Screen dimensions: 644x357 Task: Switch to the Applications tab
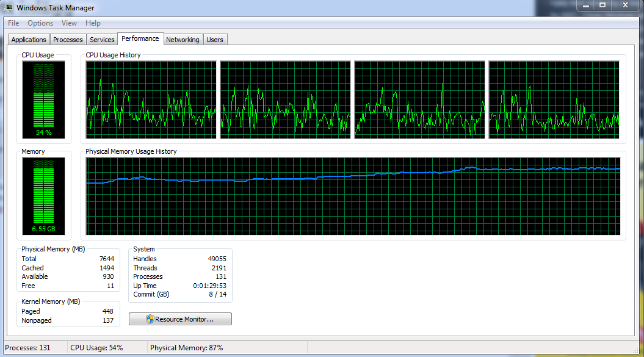coord(29,40)
